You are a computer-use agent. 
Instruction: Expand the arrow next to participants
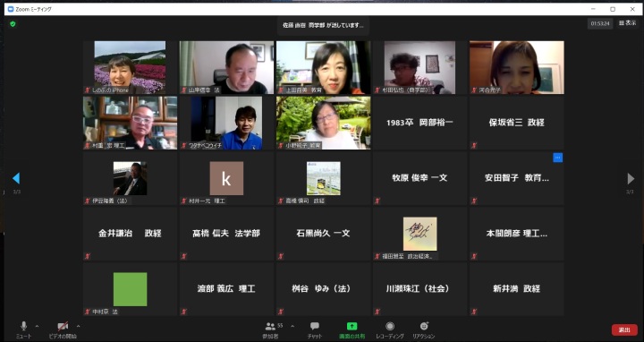(292, 327)
